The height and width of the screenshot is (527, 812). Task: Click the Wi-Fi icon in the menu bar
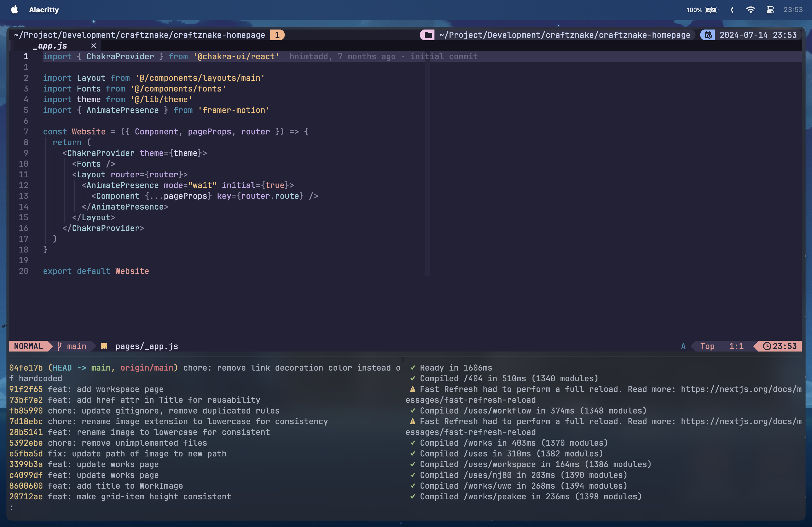coord(751,10)
